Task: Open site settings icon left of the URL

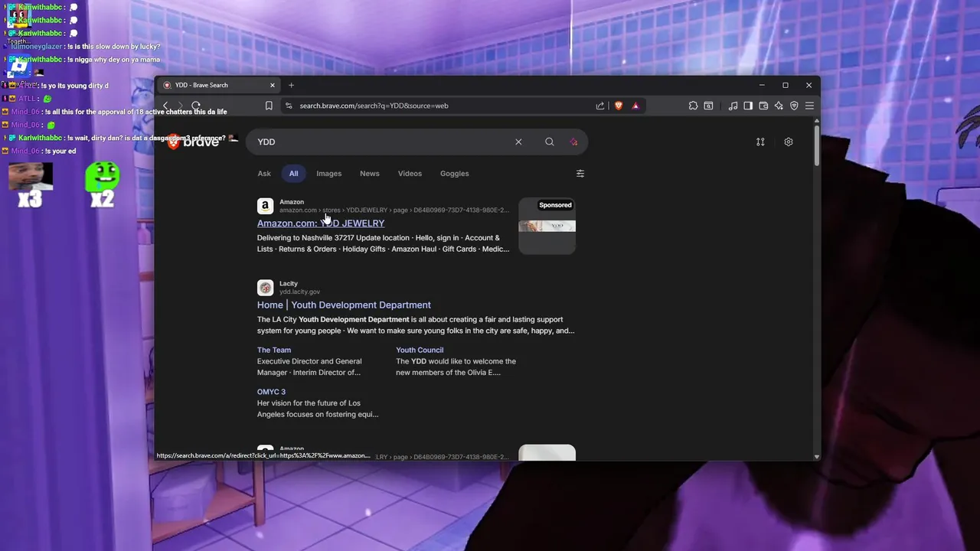Action: 289,106
